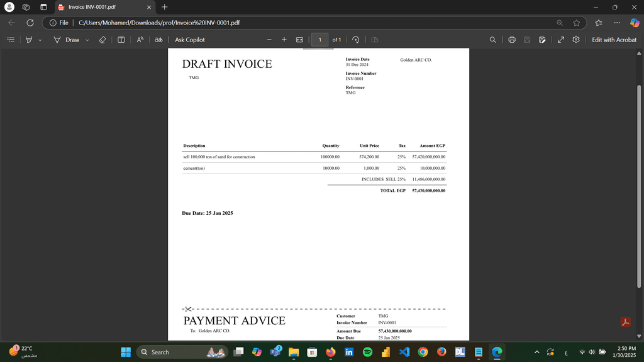This screenshot has height=362, width=644.
Task: Open Find in PDF search
Action: [x=493, y=40]
